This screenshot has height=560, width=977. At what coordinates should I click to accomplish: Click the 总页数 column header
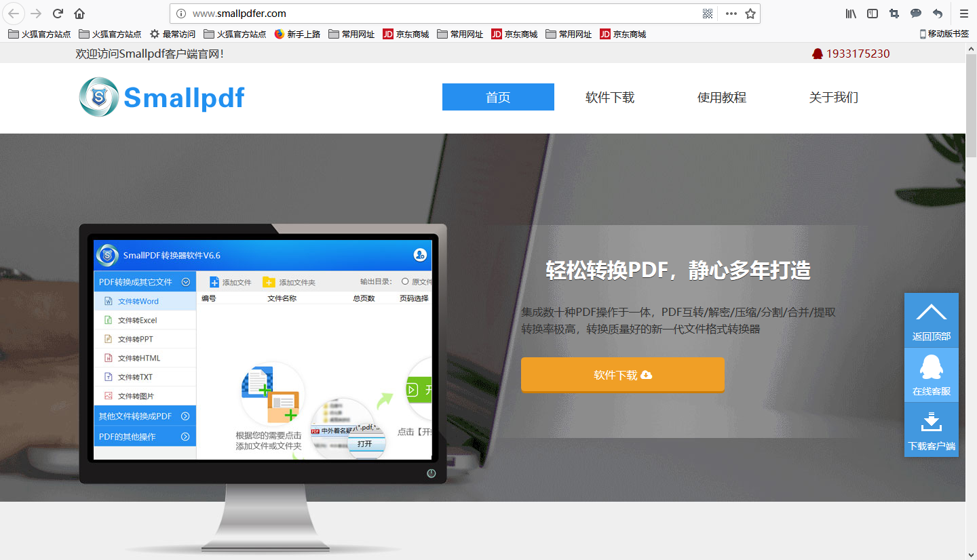[364, 298]
